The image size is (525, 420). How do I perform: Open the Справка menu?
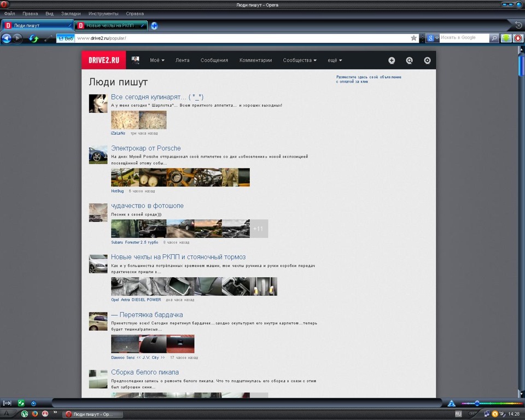click(x=135, y=14)
